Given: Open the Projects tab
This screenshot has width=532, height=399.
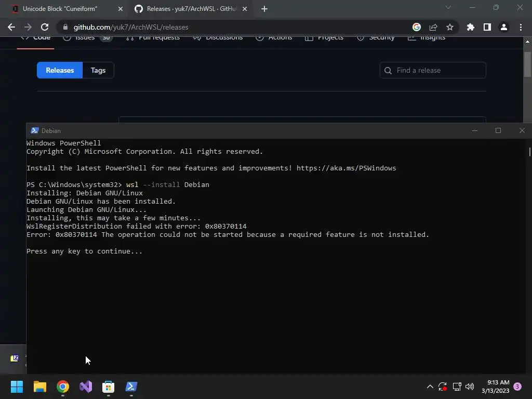Looking at the screenshot, I should click(324, 37).
